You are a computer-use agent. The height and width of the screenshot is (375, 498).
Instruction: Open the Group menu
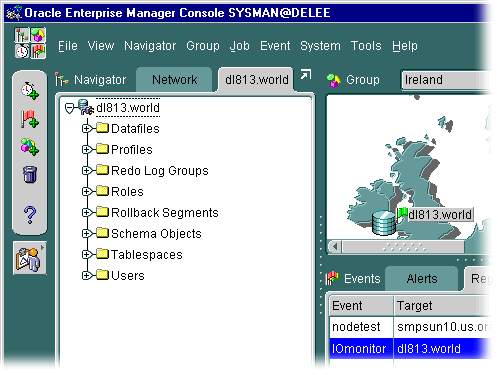click(203, 46)
